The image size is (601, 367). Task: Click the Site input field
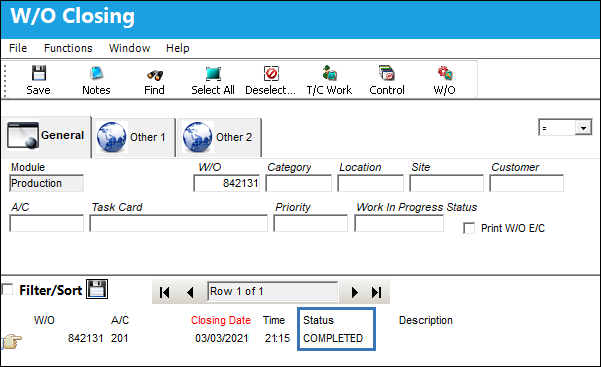(x=447, y=183)
